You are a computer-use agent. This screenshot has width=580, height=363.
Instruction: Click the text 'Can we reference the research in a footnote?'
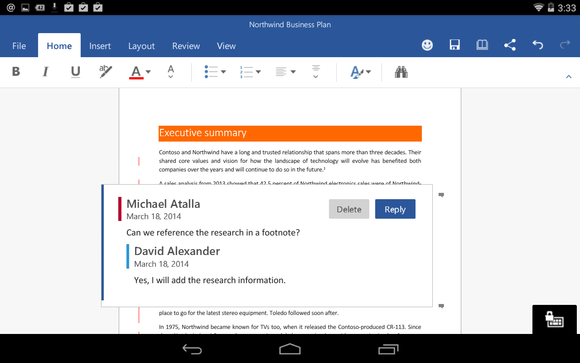click(213, 233)
